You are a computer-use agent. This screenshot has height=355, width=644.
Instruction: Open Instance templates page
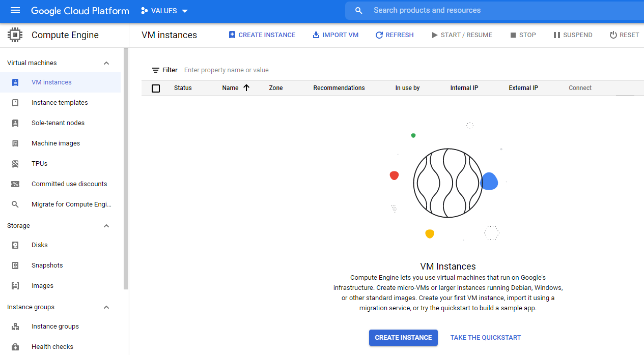[x=61, y=103]
